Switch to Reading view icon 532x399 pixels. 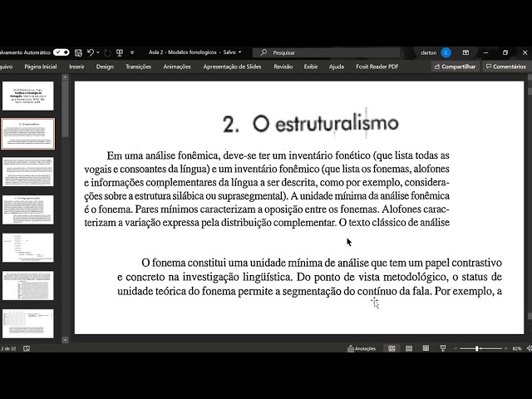[x=426, y=348]
